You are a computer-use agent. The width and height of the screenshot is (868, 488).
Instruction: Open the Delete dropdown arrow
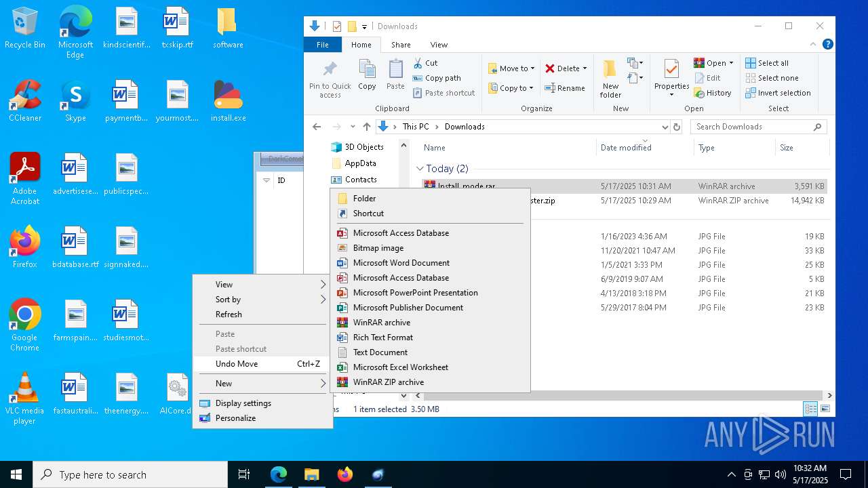[x=585, y=68]
